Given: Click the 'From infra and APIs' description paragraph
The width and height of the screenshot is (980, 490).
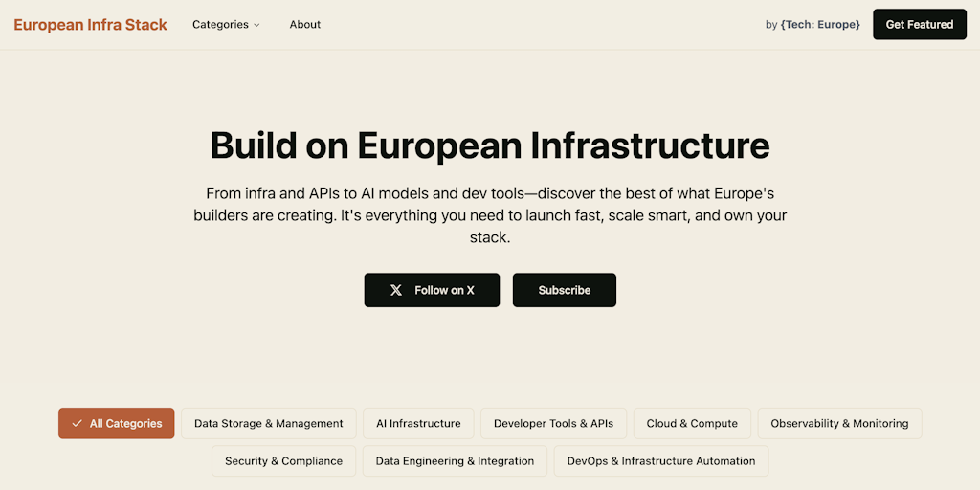Looking at the screenshot, I should pos(490,215).
